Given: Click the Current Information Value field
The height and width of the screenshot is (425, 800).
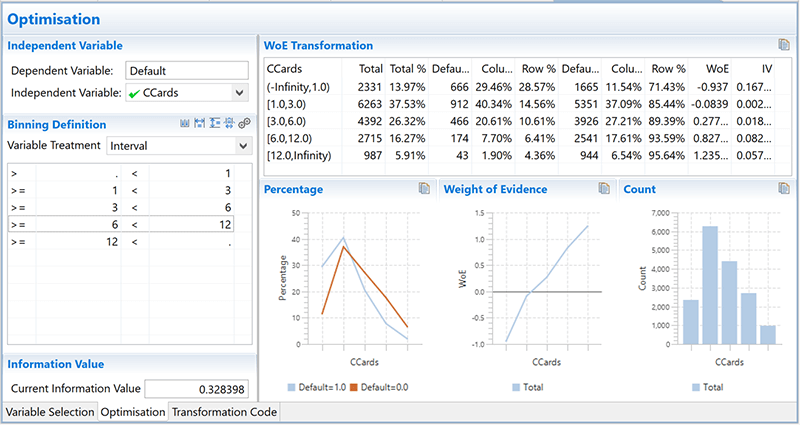Looking at the screenshot, I should [x=196, y=389].
